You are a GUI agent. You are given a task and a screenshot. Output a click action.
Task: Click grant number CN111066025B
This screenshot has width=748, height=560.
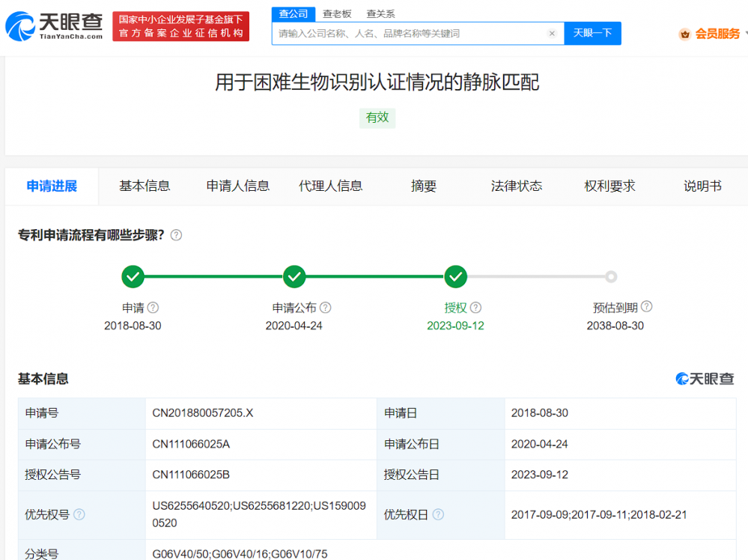pos(191,475)
